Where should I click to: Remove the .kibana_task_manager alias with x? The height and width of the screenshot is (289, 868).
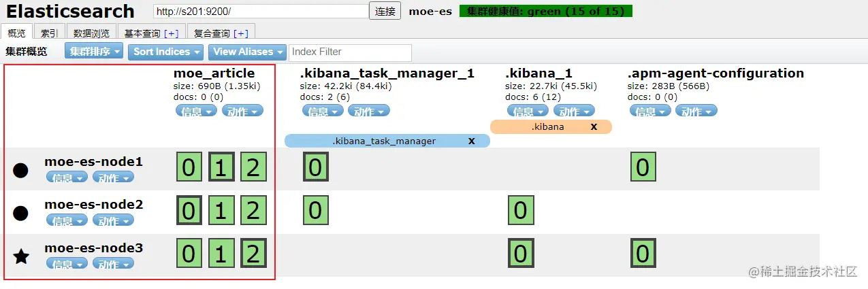pos(471,141)
